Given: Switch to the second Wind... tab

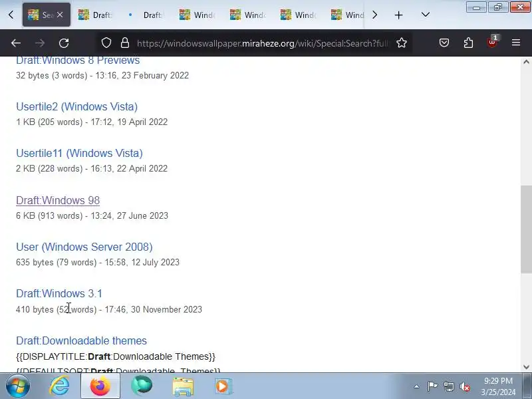Looking at the screenshot, I should tap(247, 15).
